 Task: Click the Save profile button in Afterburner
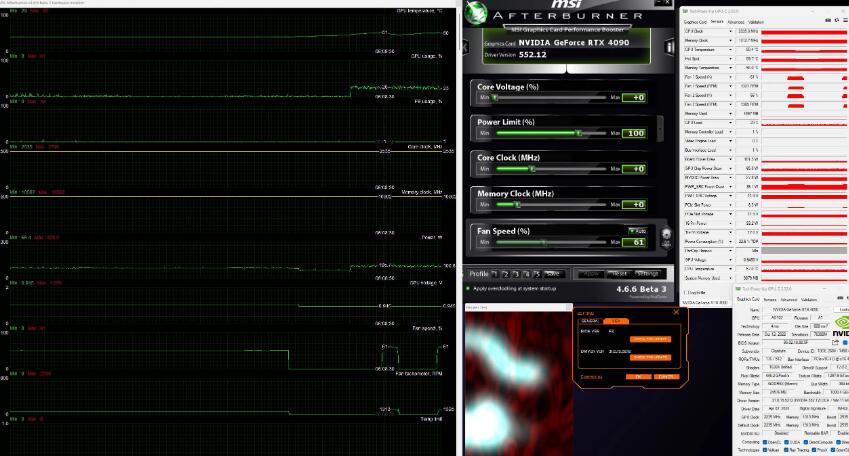click(552, 273)
